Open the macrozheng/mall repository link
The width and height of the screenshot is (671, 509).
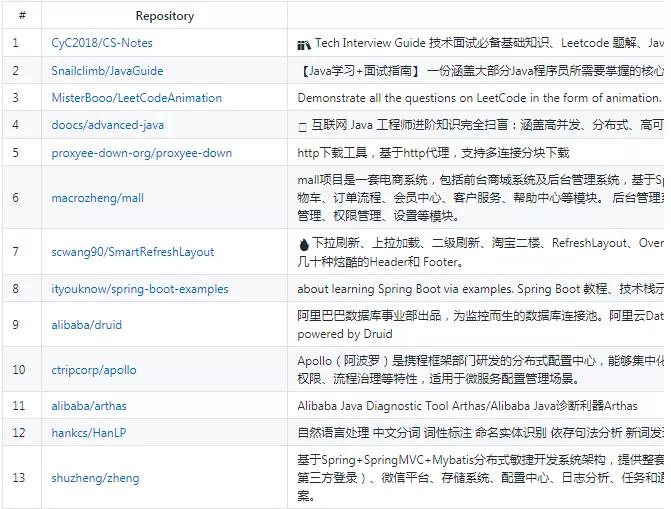(98, 198)
